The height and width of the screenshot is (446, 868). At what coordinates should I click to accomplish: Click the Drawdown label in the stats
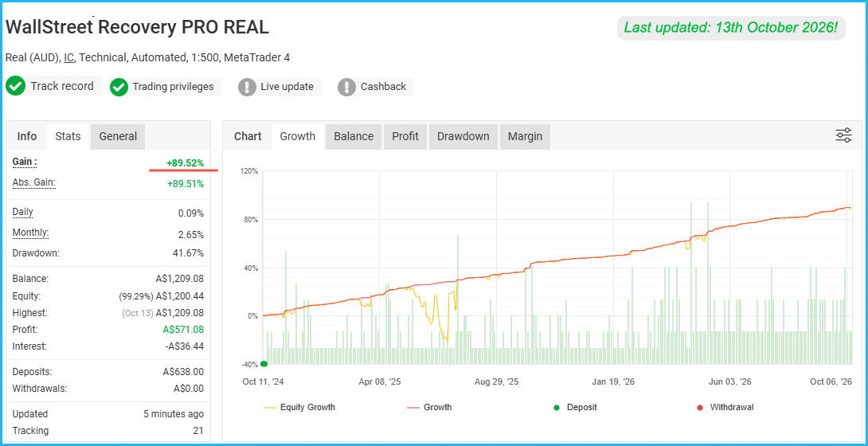[35, 253]
